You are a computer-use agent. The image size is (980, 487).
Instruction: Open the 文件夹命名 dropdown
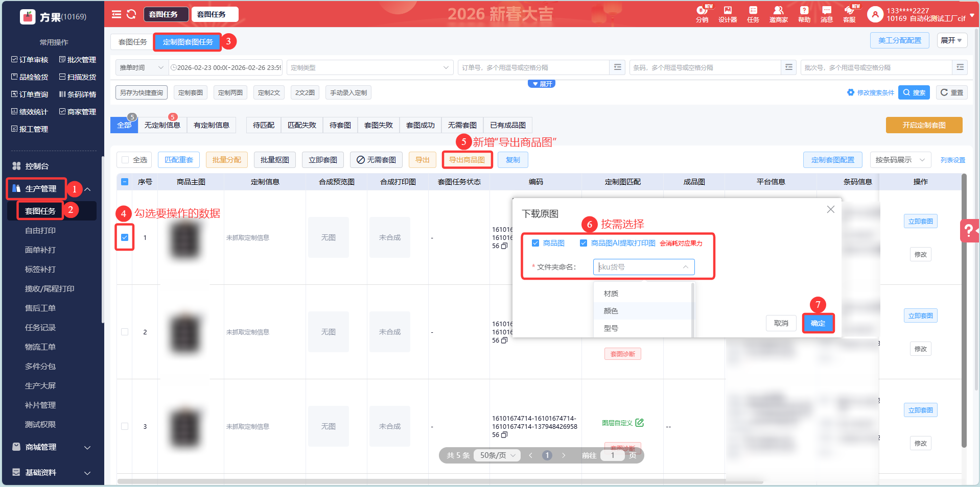coord(644,267)
